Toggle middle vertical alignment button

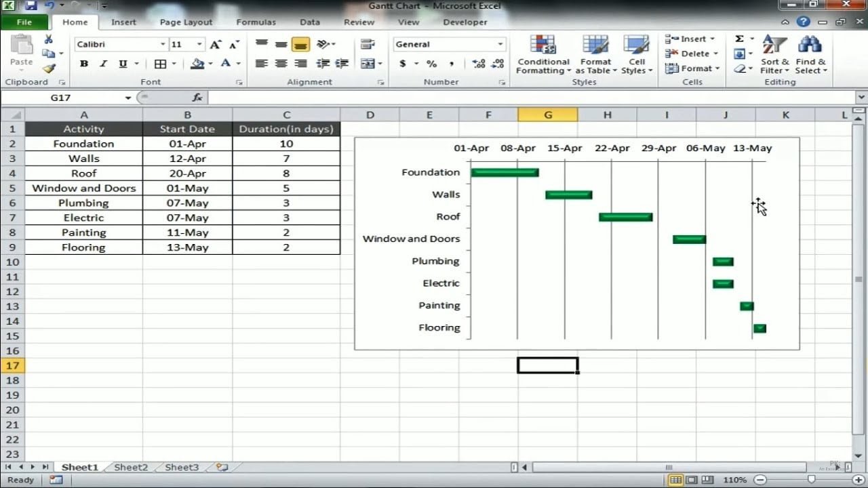tap(281, 45)
